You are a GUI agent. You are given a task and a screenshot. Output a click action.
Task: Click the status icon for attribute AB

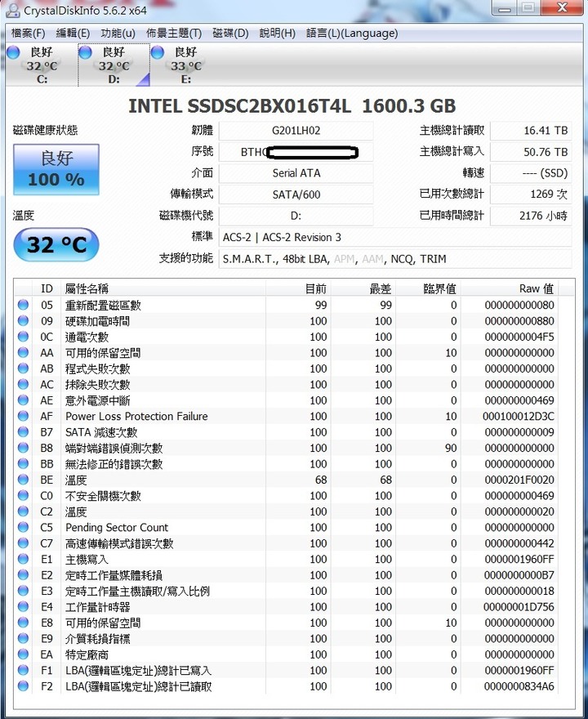click(x=23, y=368)
